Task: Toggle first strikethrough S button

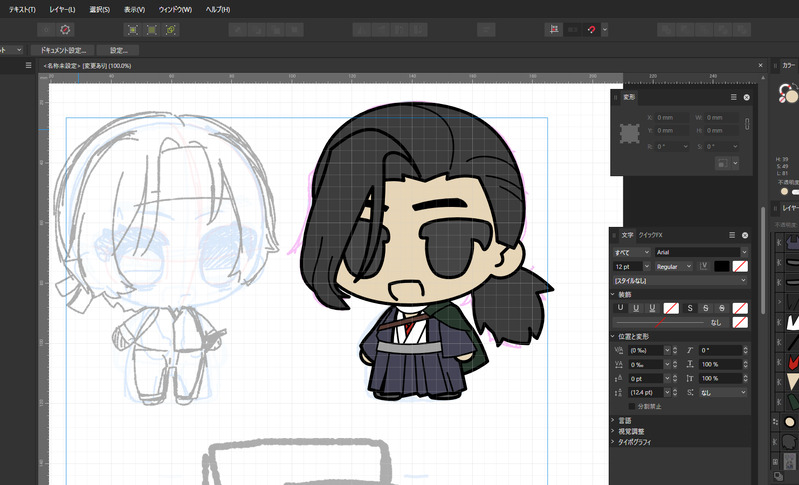Action: tap(689, 308)
